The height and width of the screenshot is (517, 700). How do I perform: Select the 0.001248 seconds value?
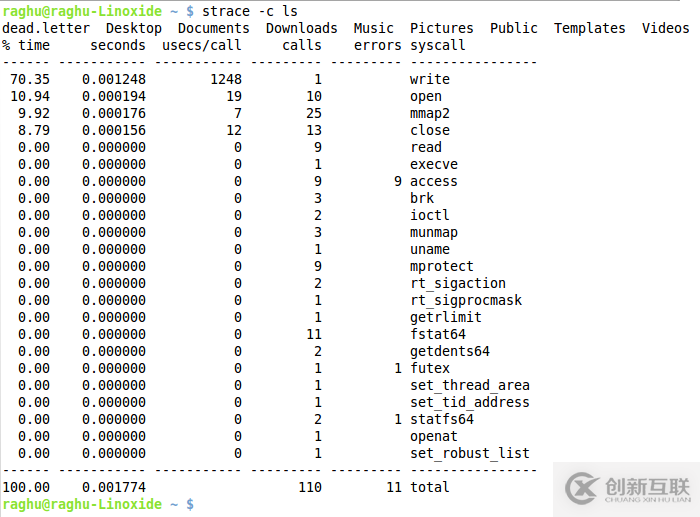click(x=114, y=79)
